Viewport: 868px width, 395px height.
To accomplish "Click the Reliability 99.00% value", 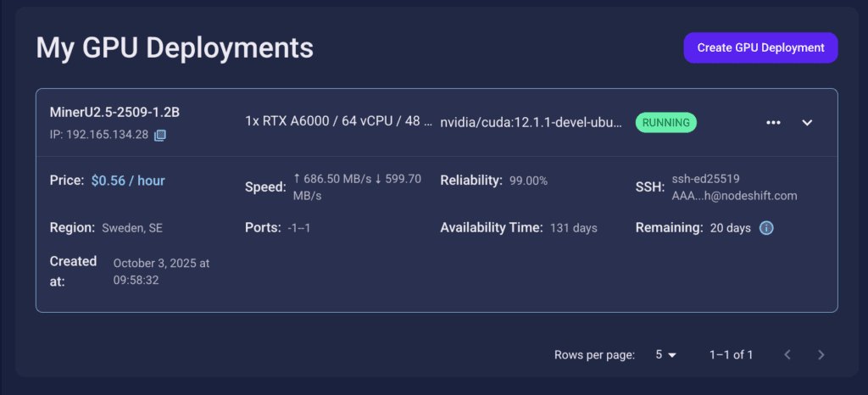I will 528,181.
